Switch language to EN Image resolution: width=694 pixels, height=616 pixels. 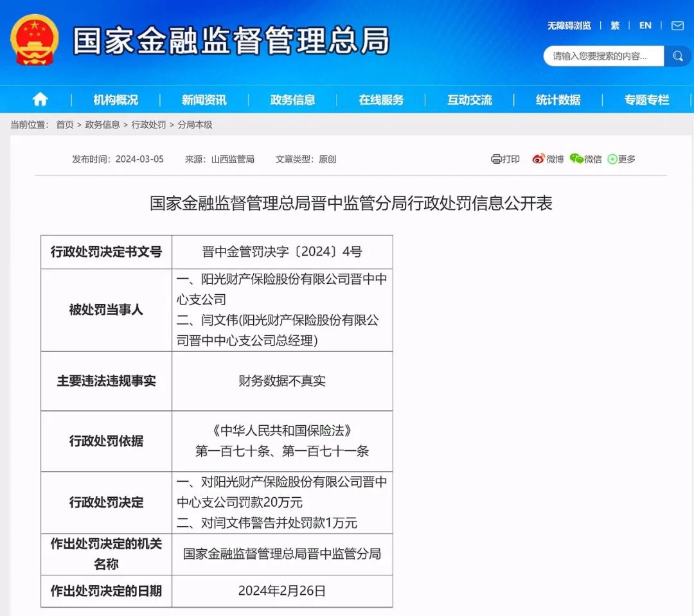point(645,26)
